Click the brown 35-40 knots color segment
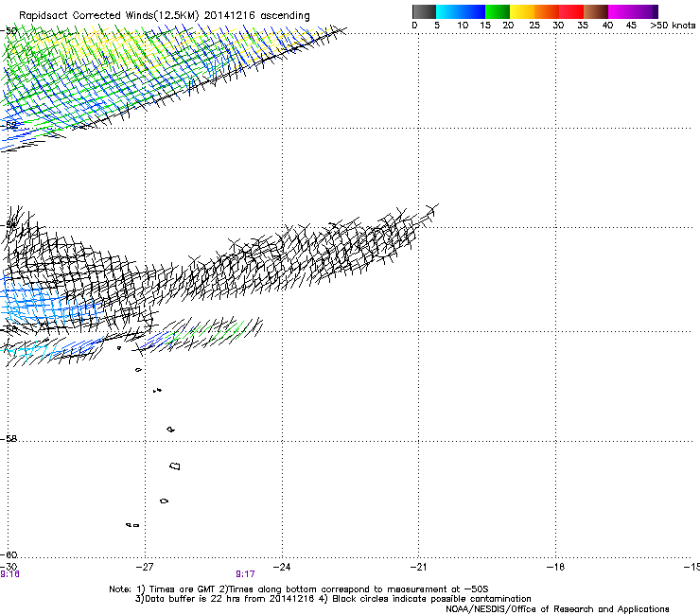This screenshot has width=700, height=615. 596,11
